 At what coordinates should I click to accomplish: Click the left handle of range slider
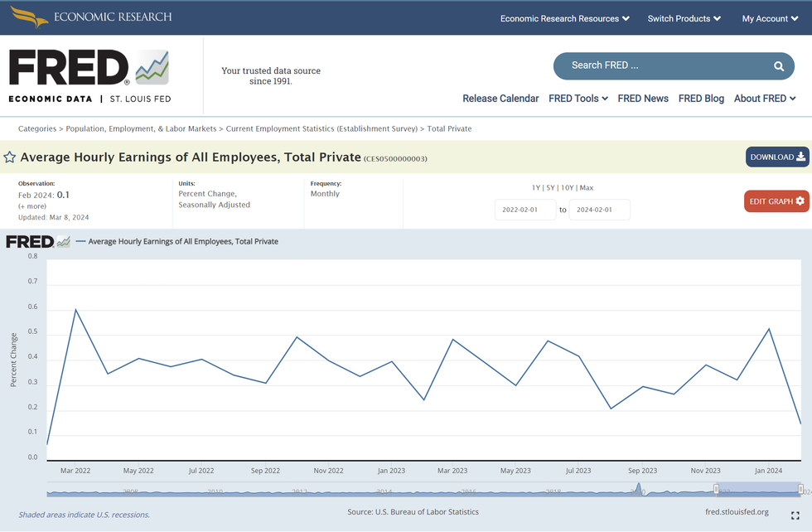[x=717, y=491]
